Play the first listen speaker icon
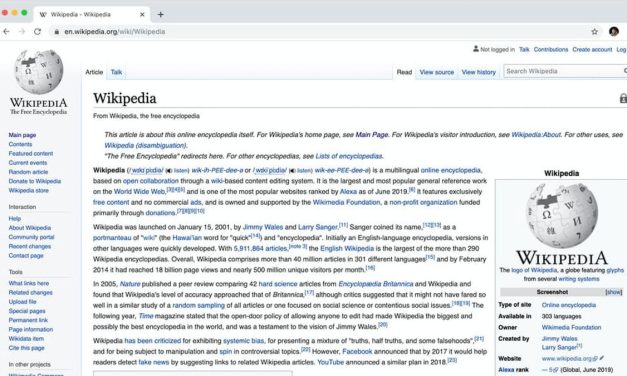The height and width of the screenshot is (376, 627). pyautogui.click(x=169, y=170)
